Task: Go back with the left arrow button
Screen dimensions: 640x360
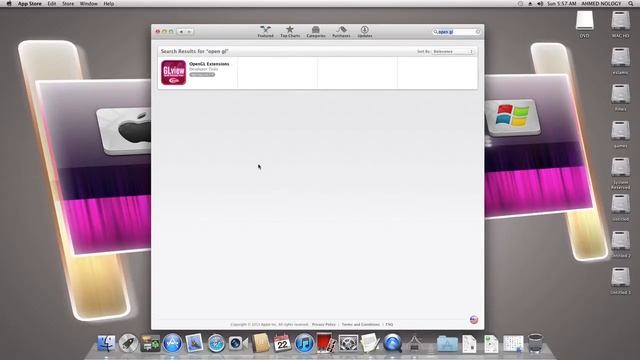Action: click(x=181, y=31)
